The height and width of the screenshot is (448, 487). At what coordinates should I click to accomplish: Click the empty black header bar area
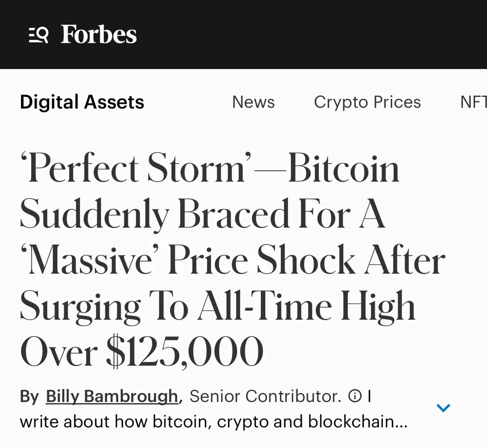click(x=309, y=34)
